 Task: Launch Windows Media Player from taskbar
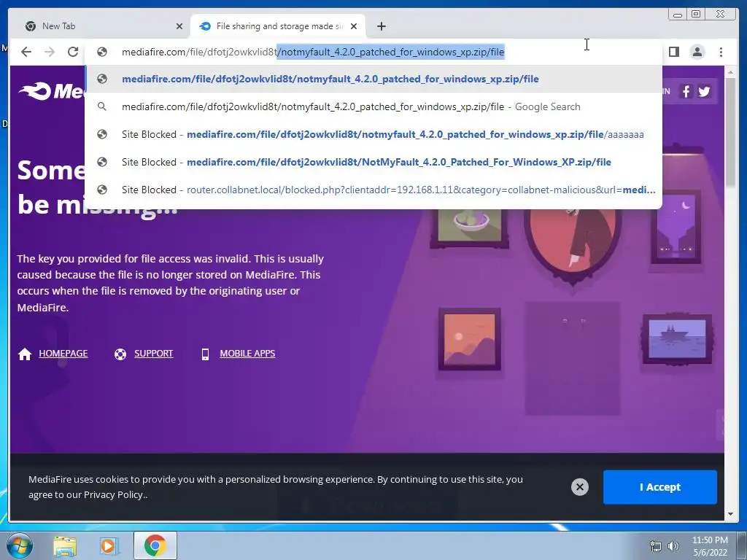(109, 545)
